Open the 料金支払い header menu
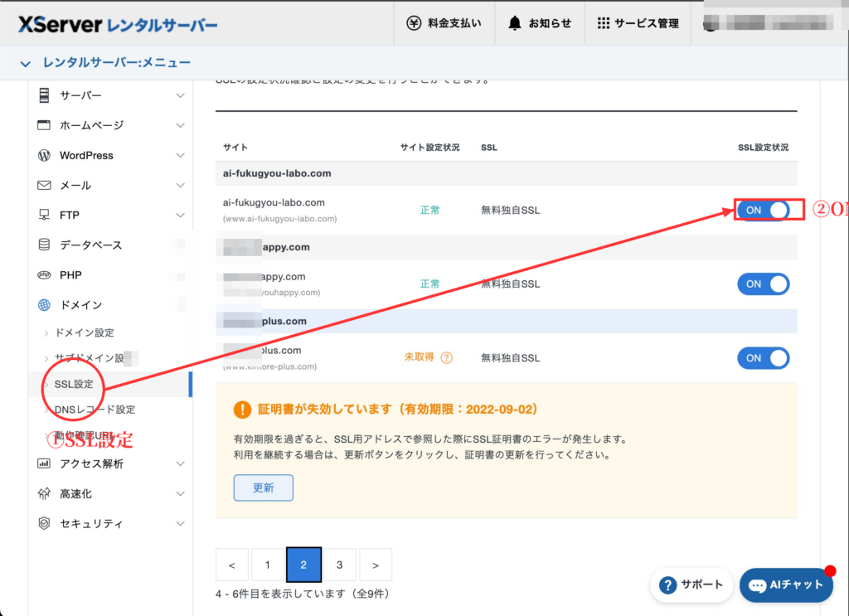The height and width of the screenshot is (616, 849). [444, 23]
